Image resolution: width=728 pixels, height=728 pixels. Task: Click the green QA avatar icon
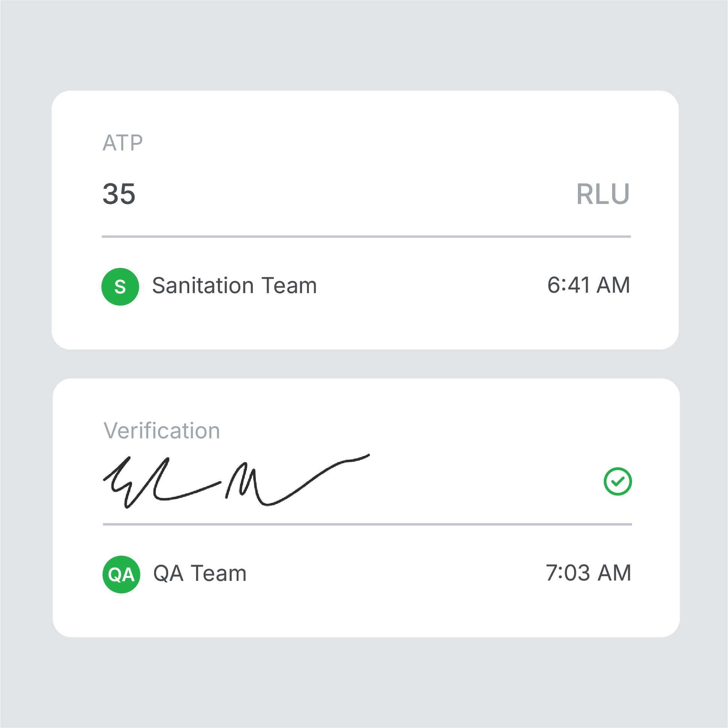(x=121, y=574)
